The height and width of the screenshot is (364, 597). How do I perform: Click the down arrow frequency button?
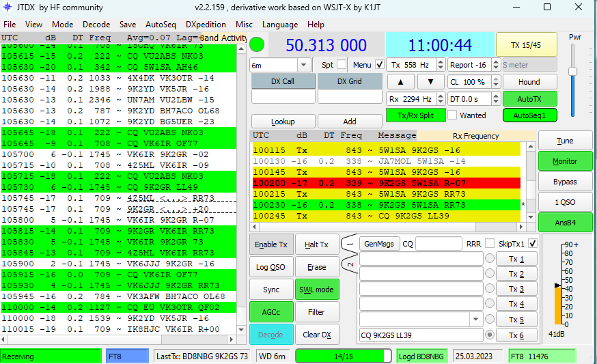[x=430, y=81]
